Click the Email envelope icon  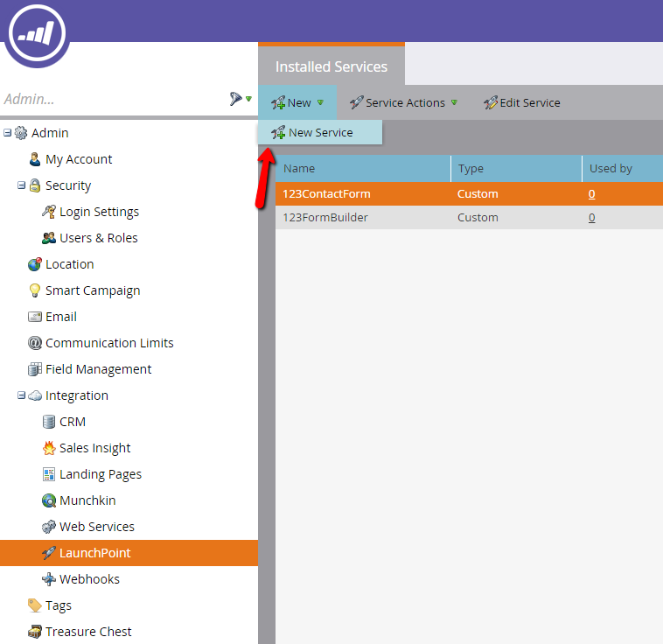coord(35,317)
